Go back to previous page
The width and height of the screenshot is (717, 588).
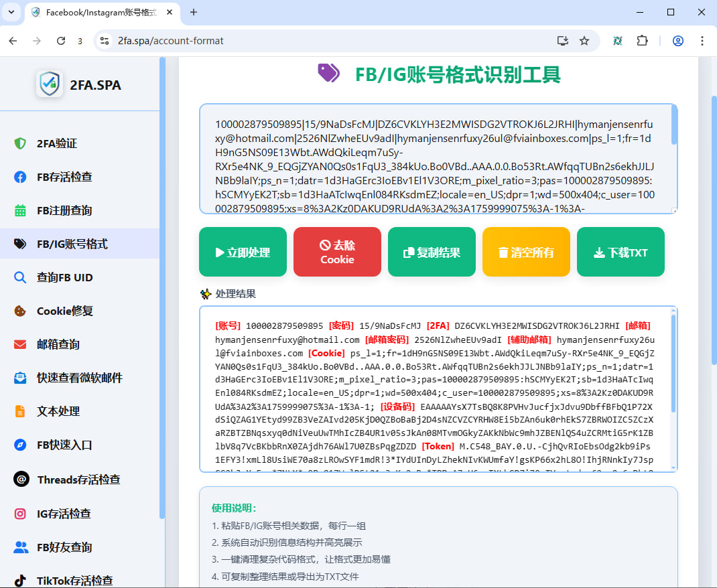[x=13, y=41]
